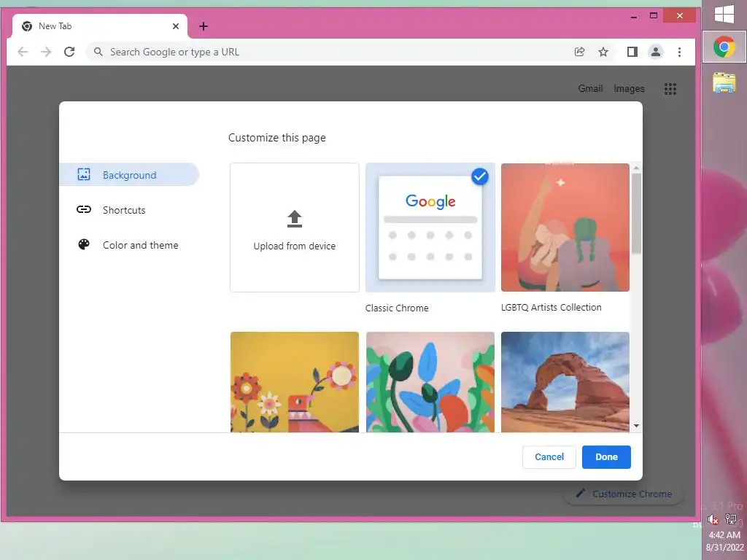The height and width of the screenshot is (560, 747).
Task: Open Chrome's three-dot menu
Action: pos(679,52)
